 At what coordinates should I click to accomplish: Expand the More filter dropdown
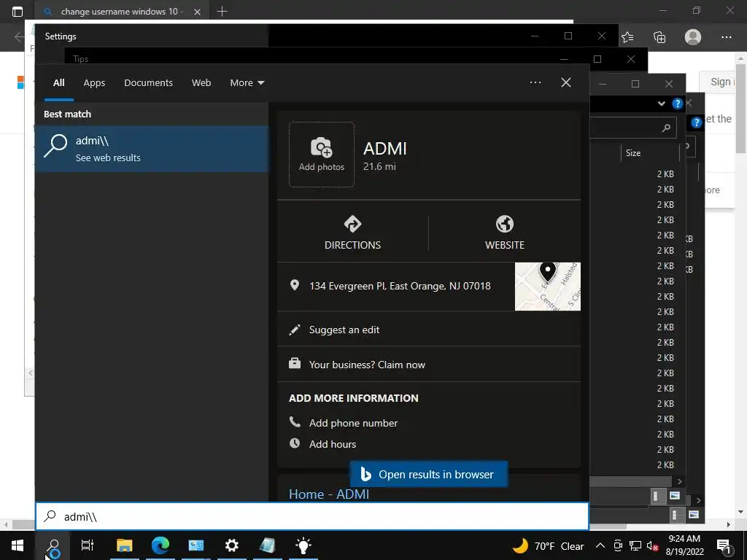(x=247, y=83)
